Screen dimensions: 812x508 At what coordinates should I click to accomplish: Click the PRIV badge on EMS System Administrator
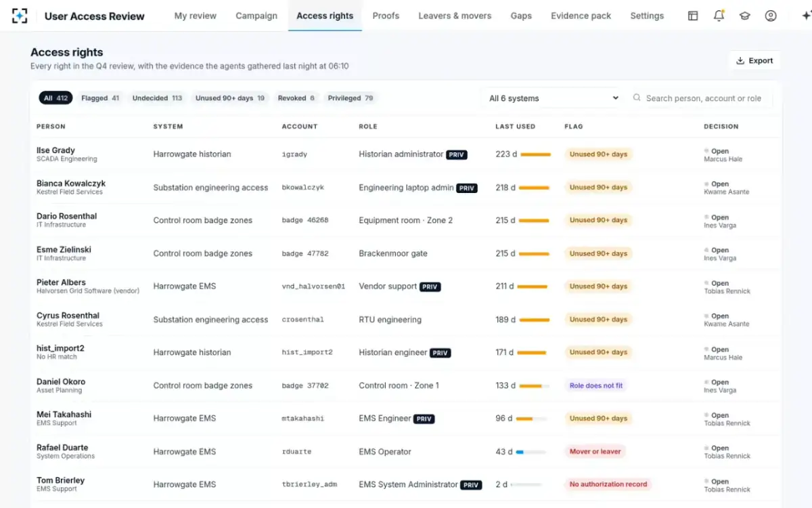(471, 485)
